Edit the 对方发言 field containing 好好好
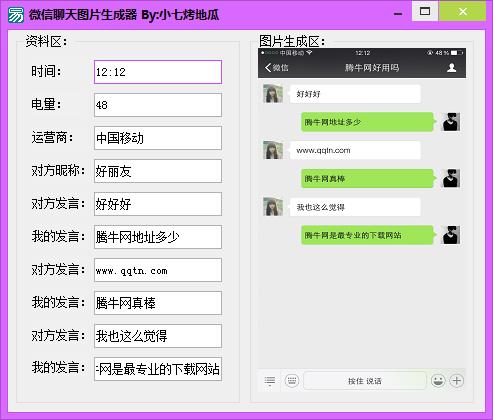 tap(158, 204)
